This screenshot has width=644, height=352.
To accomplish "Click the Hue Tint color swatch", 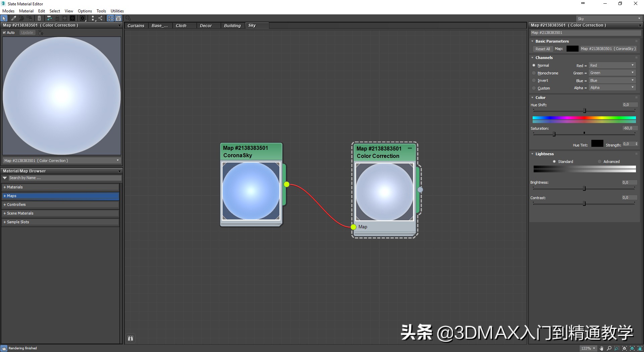I will point(597,144).
